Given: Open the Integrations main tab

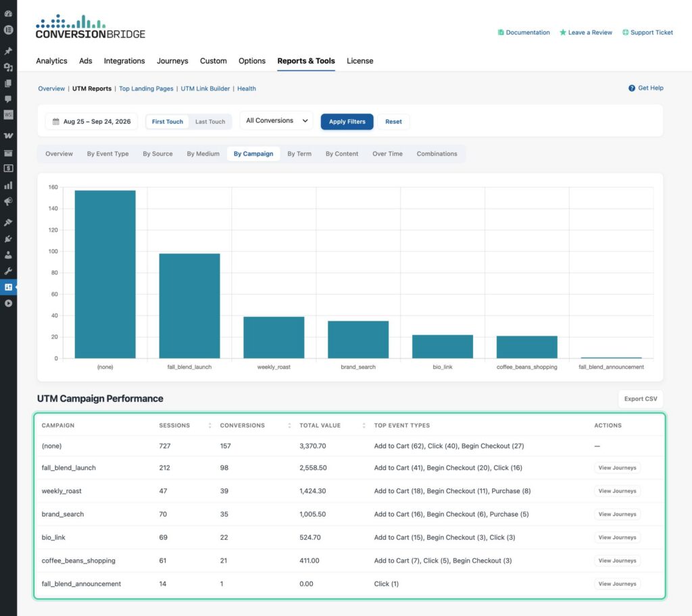Looking at the screenshot, I should [124, 61].
